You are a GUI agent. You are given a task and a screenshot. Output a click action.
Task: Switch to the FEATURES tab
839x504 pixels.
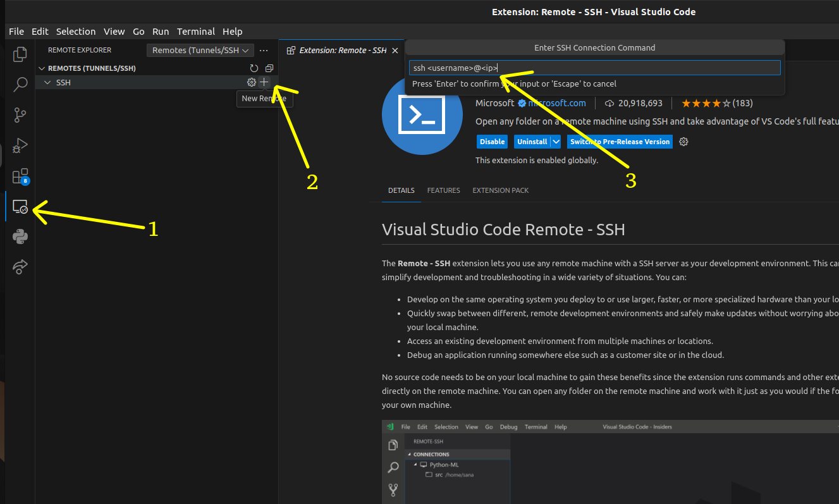tap(443, 190)
